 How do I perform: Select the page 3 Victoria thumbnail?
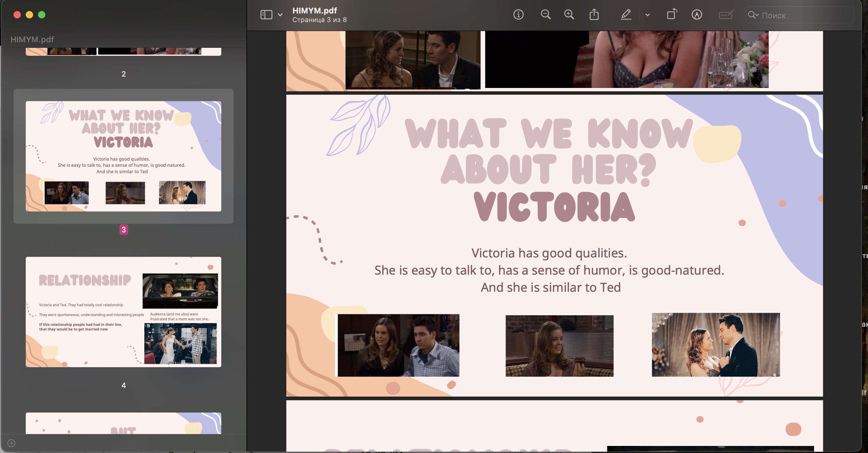pos(123,156)
